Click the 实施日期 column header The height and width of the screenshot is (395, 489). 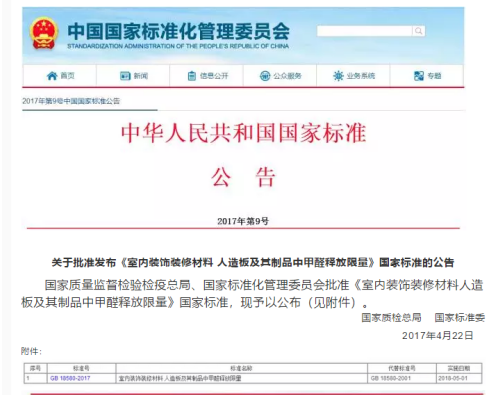459,368
